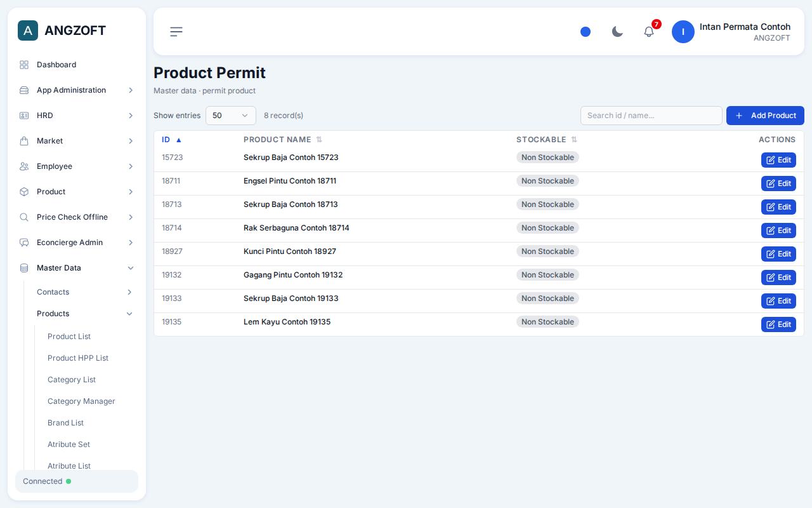
Task: Click the Econcierge Admin chat icon
Action: 24,243
